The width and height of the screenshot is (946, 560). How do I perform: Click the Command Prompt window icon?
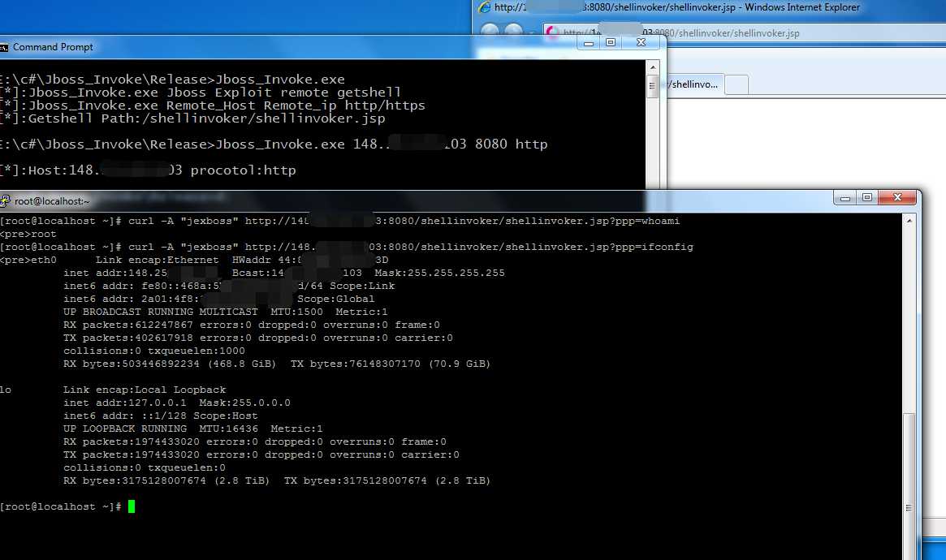[3, 47]
